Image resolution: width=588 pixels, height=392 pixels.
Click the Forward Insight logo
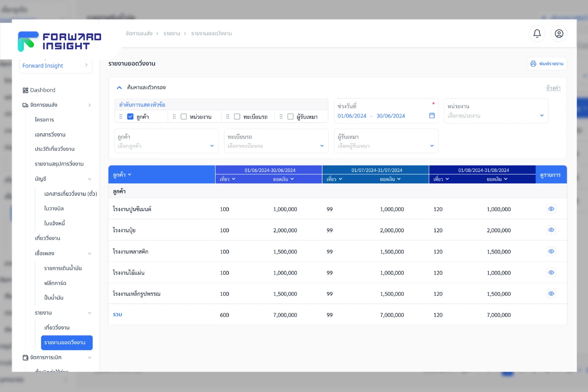point(60,41)
